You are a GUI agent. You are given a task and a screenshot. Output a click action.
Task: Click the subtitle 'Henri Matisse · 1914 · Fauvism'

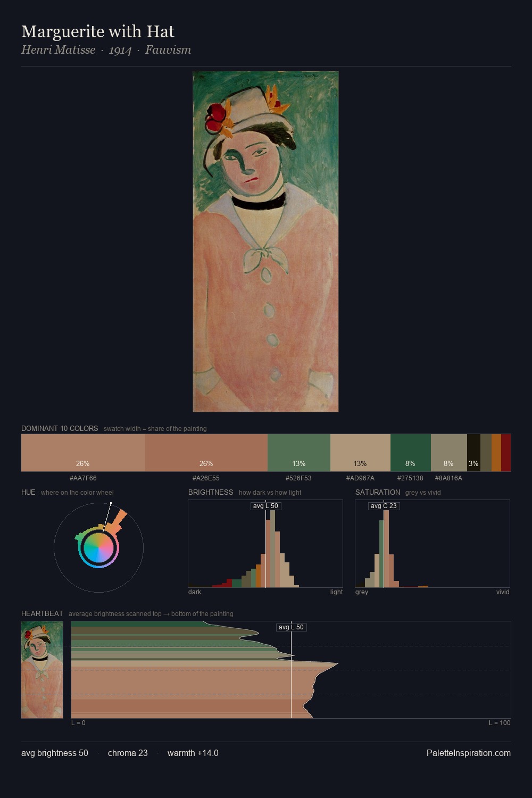106,50
